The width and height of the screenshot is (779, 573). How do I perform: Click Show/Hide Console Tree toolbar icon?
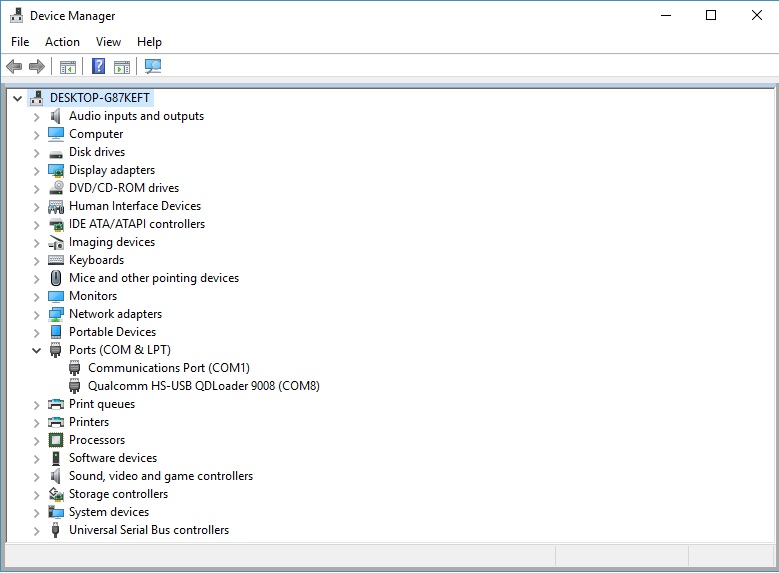click(68, 67)
